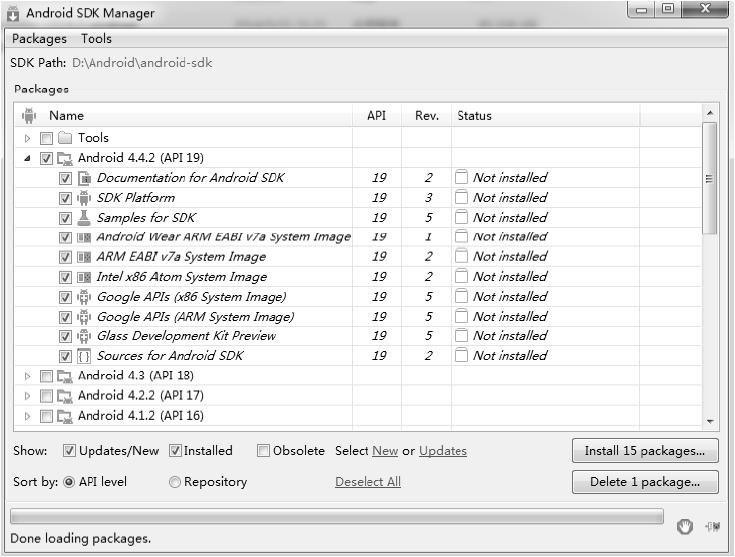Click the Select Updates link
Screen dimensions: 735x557
point(443,451)
